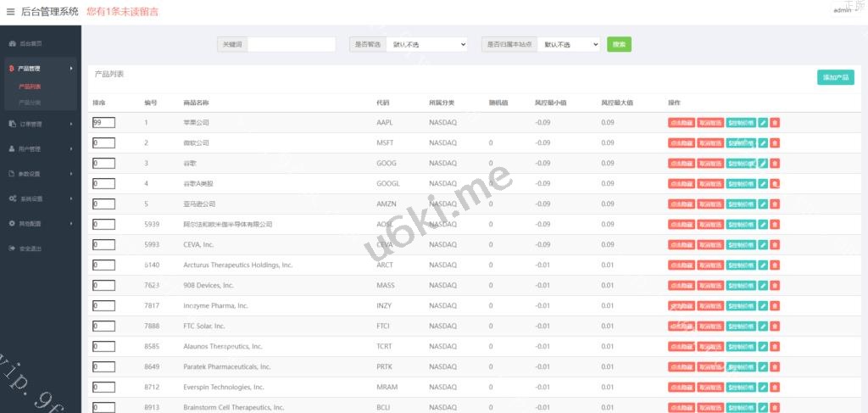Open 后台首页 in the sidebar
The image size is (868, 413).
click(x=31, y=43)
